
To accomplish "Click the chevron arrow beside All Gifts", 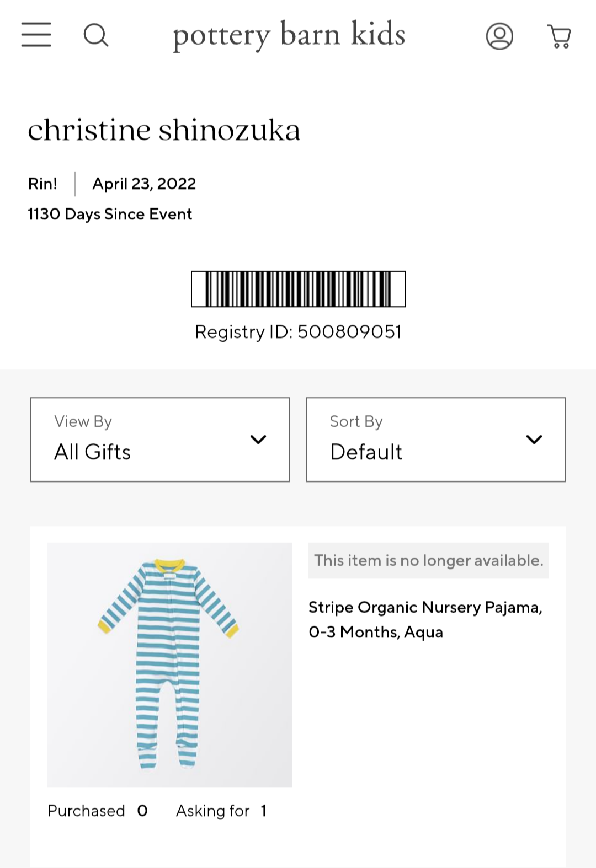I will [x=258, y=440].
